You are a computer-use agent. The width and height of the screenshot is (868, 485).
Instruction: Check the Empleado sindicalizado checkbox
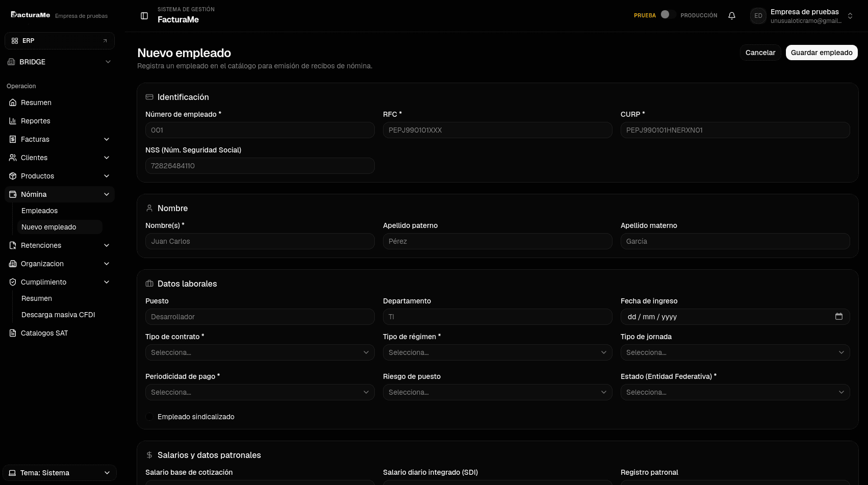(x=149, y=417)
